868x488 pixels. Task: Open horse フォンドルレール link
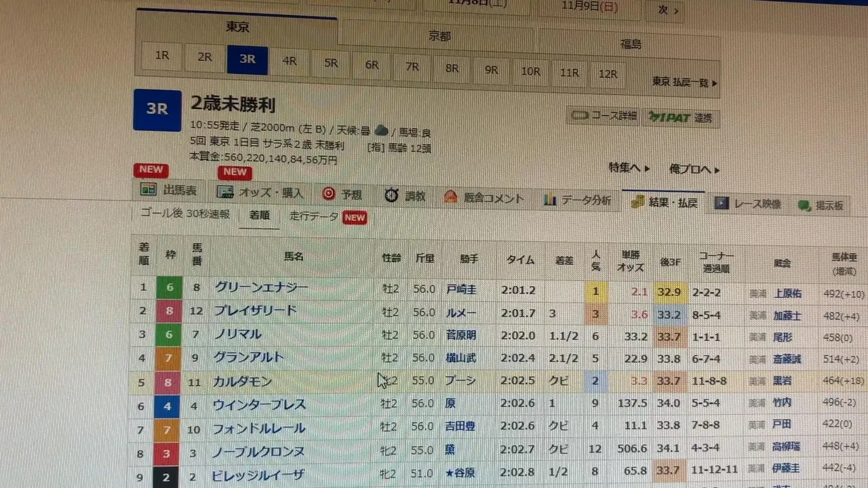[259, 428]
